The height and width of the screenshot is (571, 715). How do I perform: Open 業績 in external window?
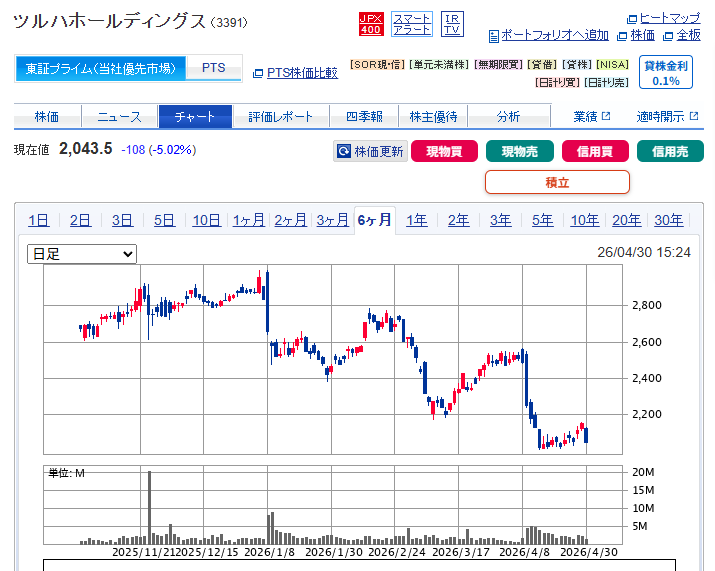[x=591, y=117]
